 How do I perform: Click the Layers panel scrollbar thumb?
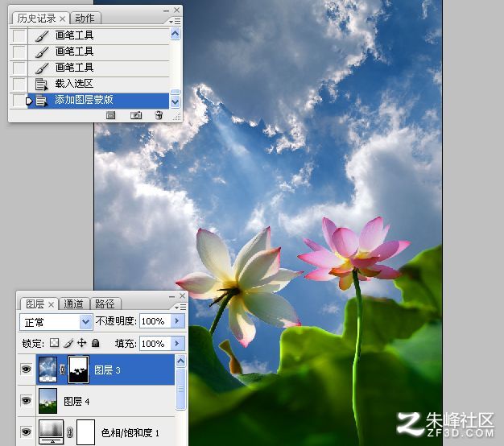[x=181, y=389]
